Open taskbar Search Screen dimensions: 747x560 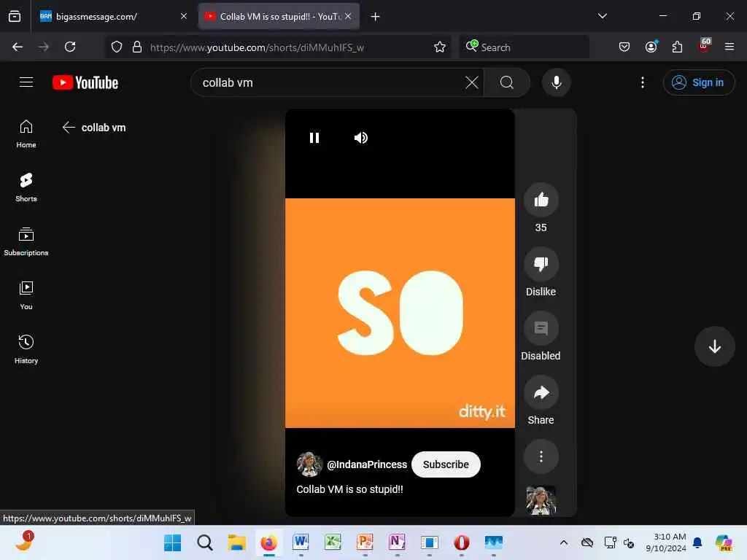point(205,542)
